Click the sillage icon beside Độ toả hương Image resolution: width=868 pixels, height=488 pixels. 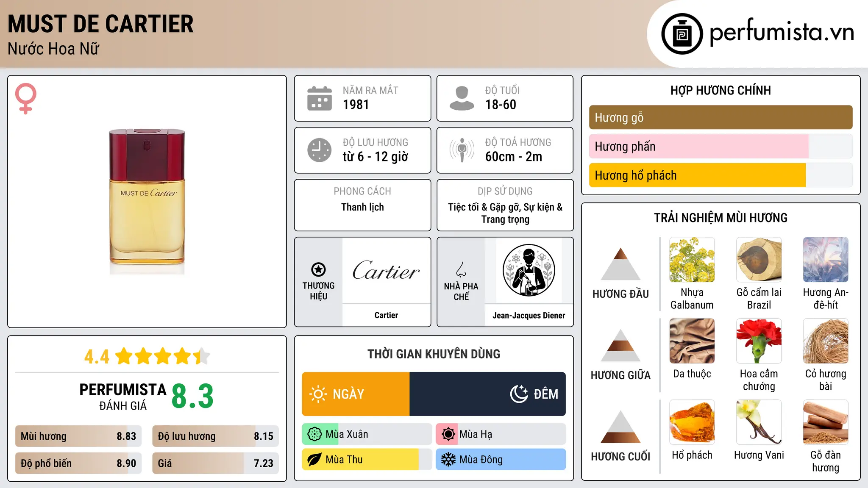pos(462,150)
